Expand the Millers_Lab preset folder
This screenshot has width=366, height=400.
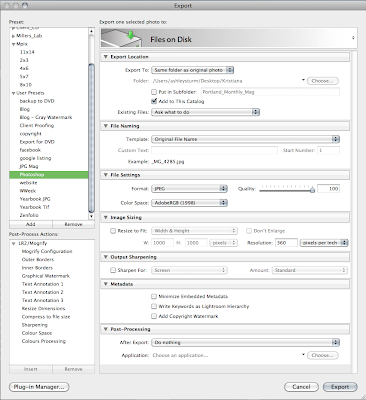click(13, 36)
